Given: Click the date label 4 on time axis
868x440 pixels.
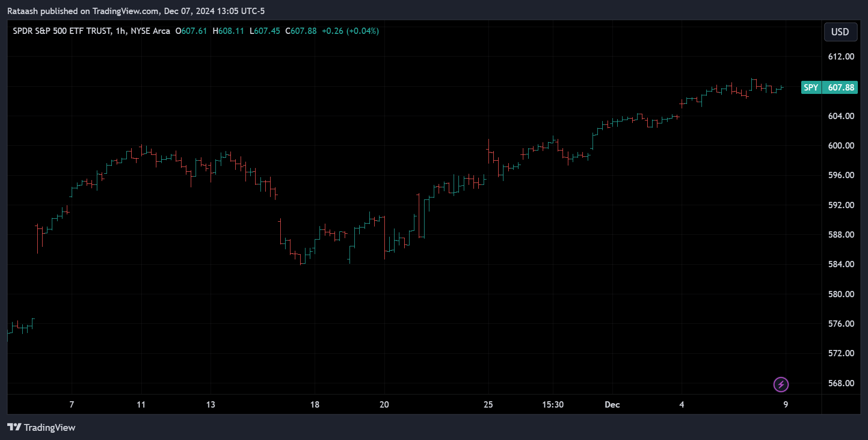Looking at the screenshot, I should tap(682, 405).
